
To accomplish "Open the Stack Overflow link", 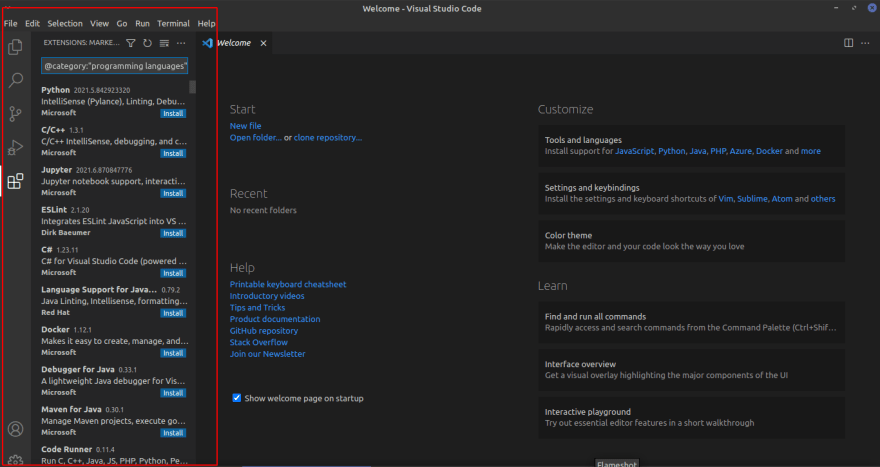I will [259, 342].
